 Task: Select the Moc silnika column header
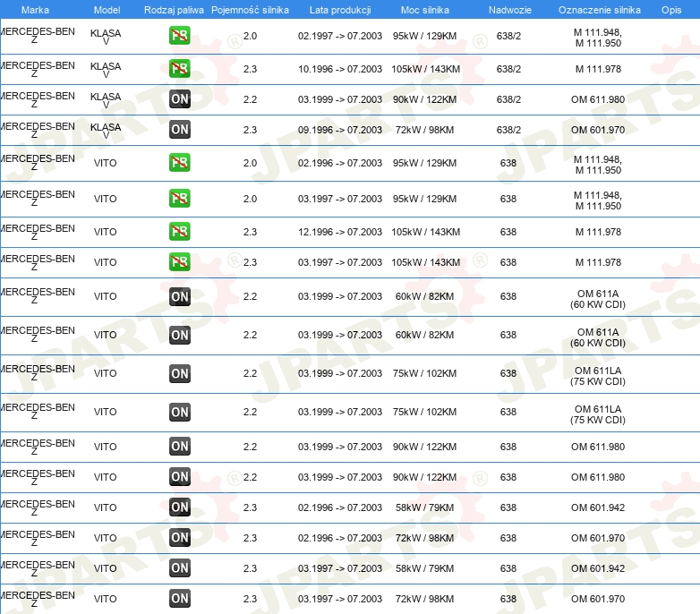pos(425,10)
